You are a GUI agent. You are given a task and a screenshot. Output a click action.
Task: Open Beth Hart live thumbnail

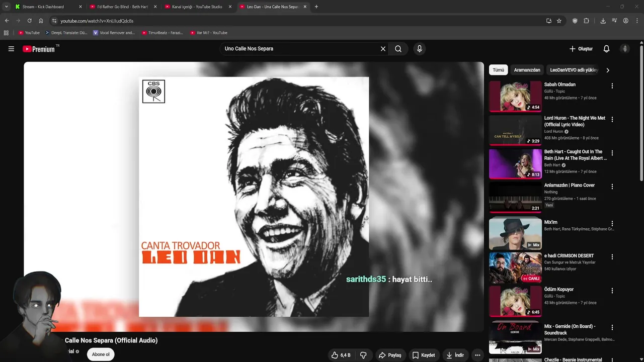(515, 164)
